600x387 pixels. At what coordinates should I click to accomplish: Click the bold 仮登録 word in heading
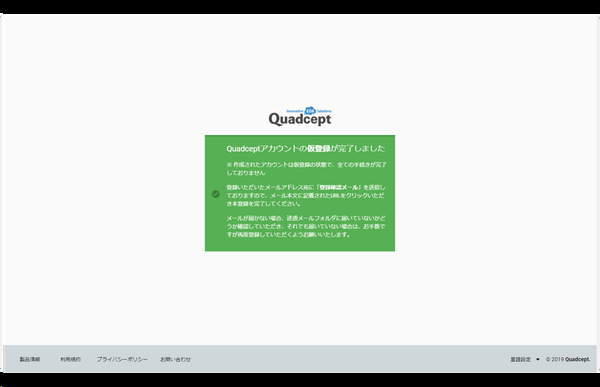tap(319, 149)
